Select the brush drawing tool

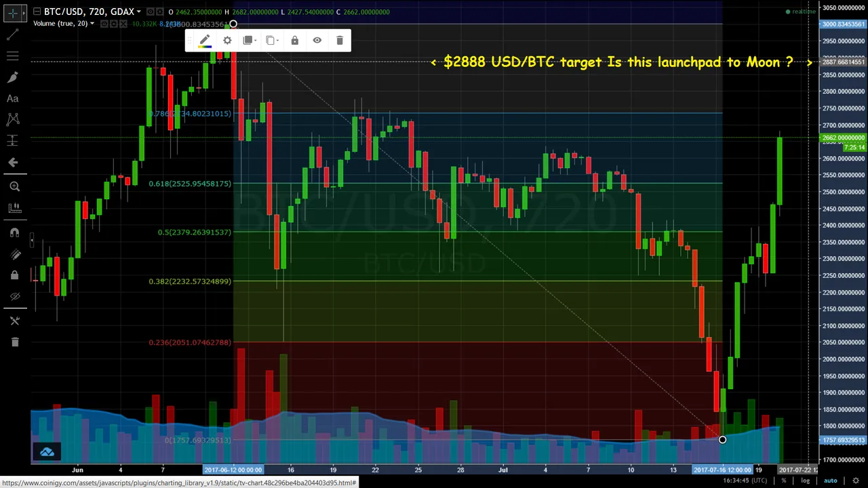point(12,77)
